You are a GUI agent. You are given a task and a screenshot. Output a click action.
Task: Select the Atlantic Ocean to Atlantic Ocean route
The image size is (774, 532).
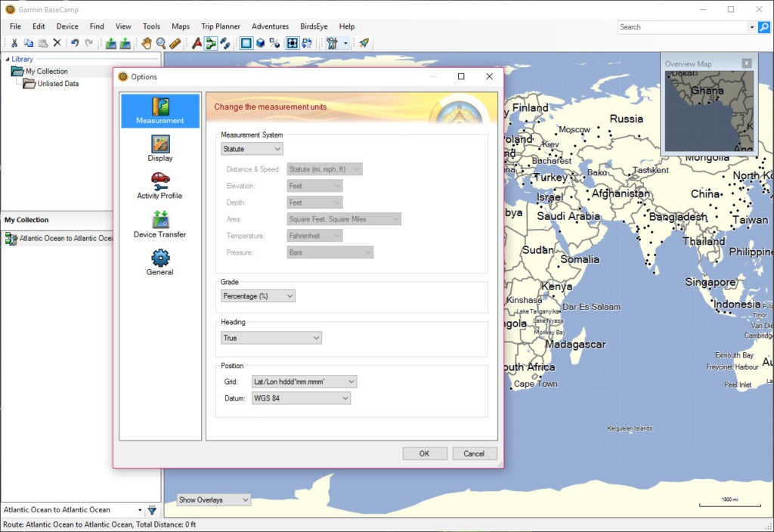point(59,238)
